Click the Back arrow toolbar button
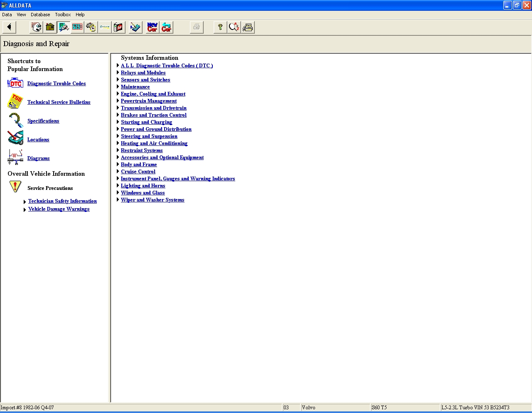This screenshot has height=413, width=532. click(x=9, y=27)
